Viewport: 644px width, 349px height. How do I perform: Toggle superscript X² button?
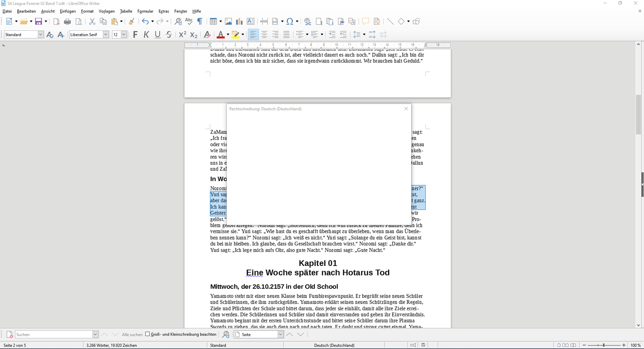pos(182,35)
